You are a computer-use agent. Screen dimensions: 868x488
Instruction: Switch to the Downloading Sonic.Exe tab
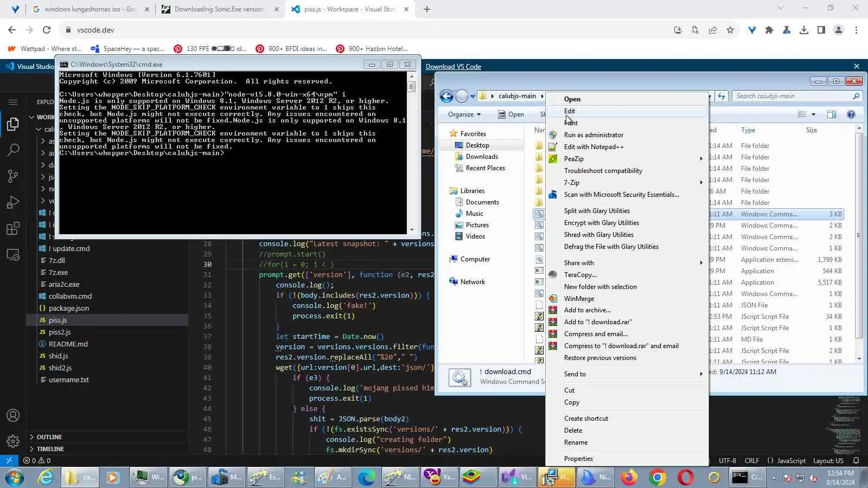219,9
